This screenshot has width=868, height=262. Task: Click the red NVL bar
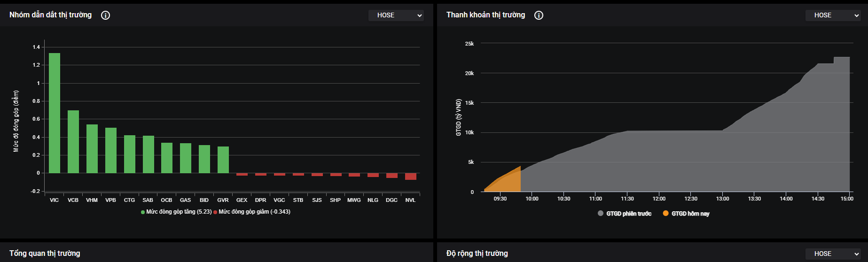411,177
